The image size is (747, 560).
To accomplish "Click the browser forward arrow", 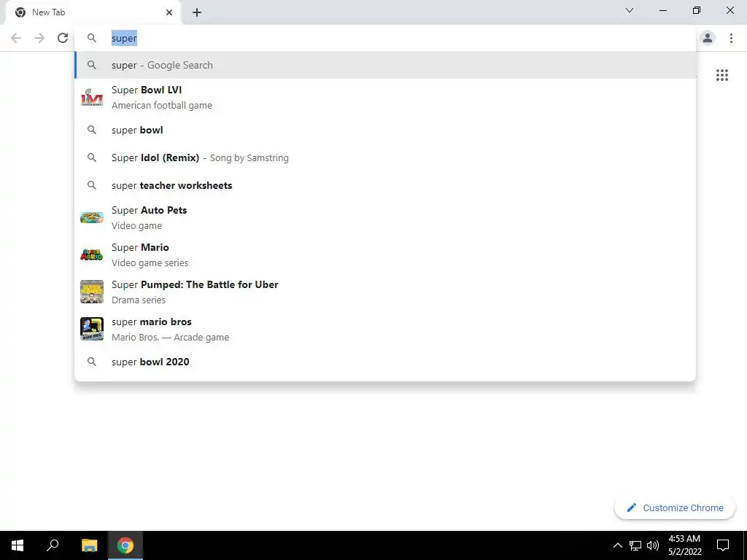I will [39, 38].
